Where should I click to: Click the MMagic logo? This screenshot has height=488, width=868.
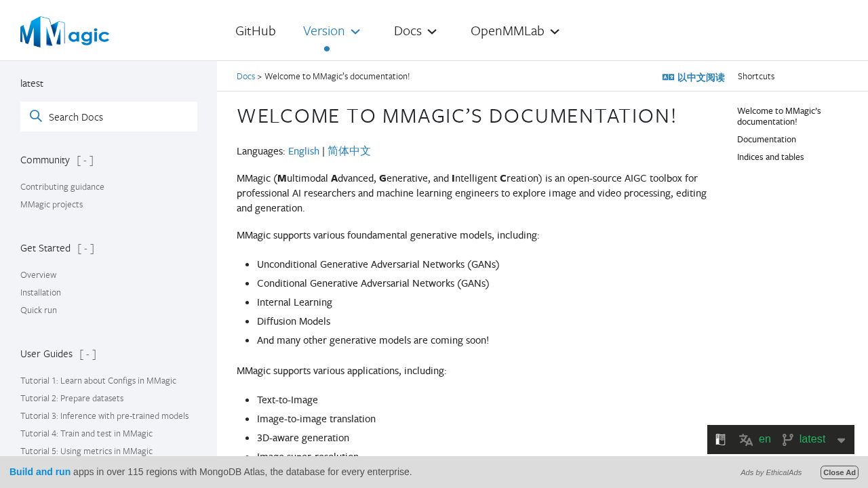point(65,32)
